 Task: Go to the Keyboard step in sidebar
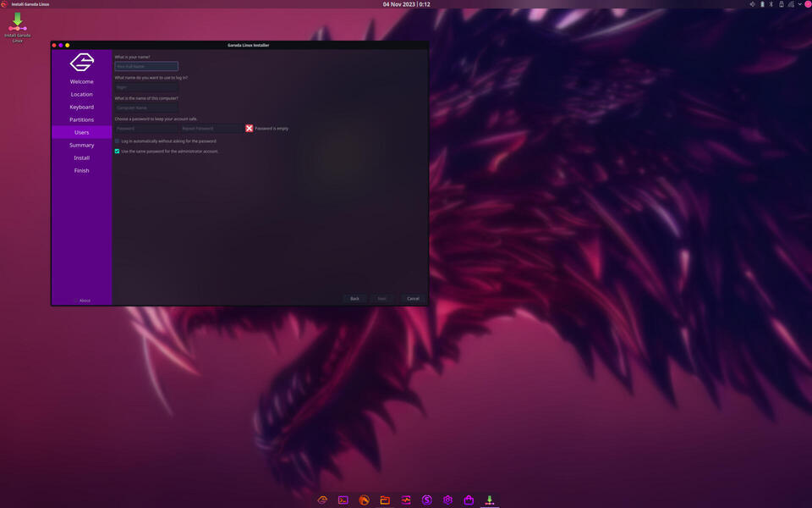(82, 107)
